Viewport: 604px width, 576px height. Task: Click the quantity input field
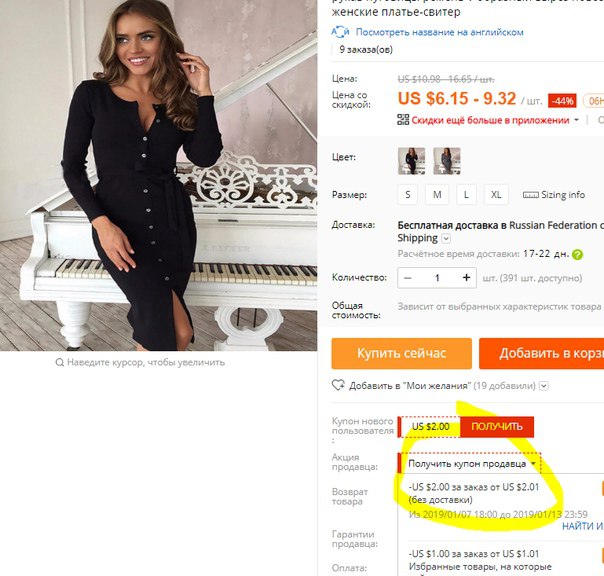(x=437, y=278)
